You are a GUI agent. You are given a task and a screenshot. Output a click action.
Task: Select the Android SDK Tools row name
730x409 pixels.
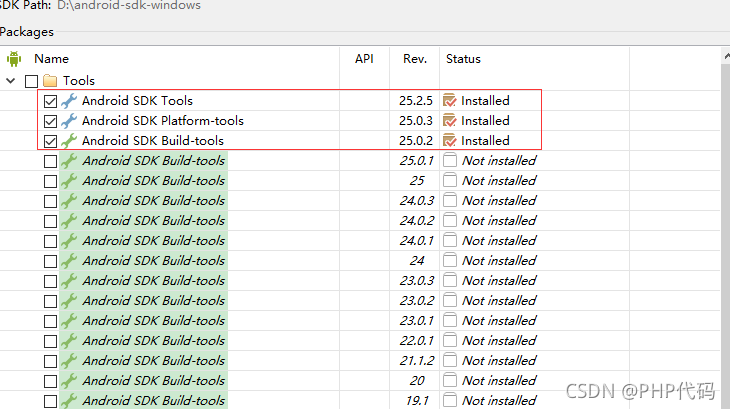pyautogui.click(x=137, y=101)
